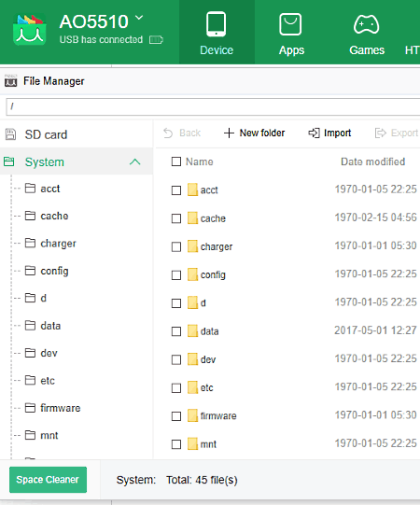The height and width of the screenshot is (505, 420).
Task: Check the data folder checkbox
Action: pyautogui.click(x=176, y=331)
